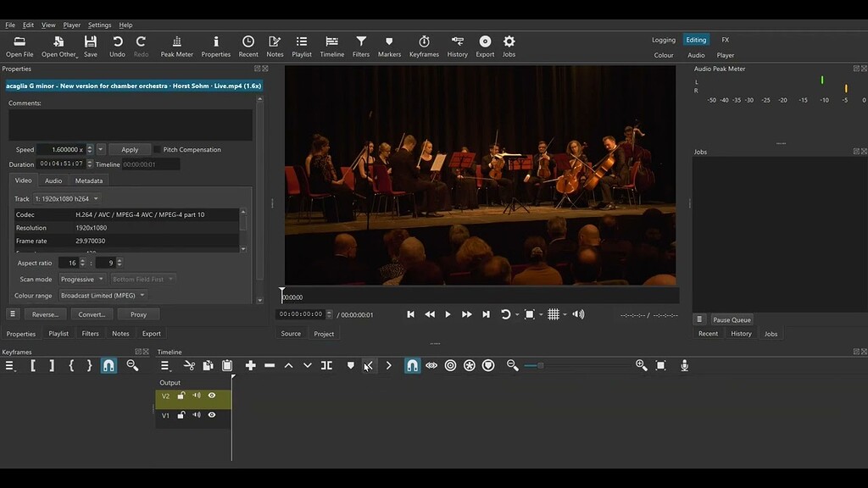Toggle the timeline Snap magnet icon
The height and width of the screenshot is (488, 868).
[412, 365]
